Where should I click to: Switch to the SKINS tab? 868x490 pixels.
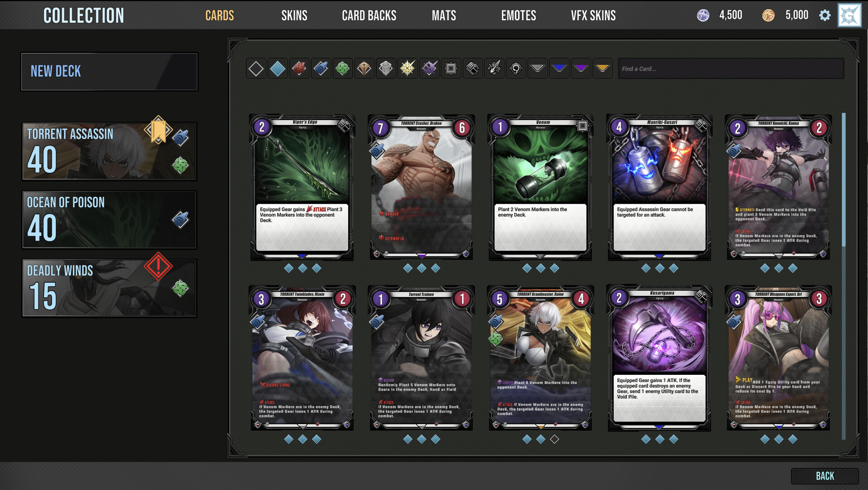coord(294,15)
